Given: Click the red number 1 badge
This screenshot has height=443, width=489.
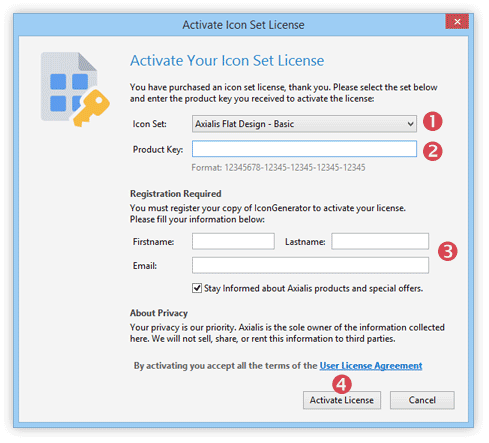Looking at the screenshot, I should coord(433,121).
